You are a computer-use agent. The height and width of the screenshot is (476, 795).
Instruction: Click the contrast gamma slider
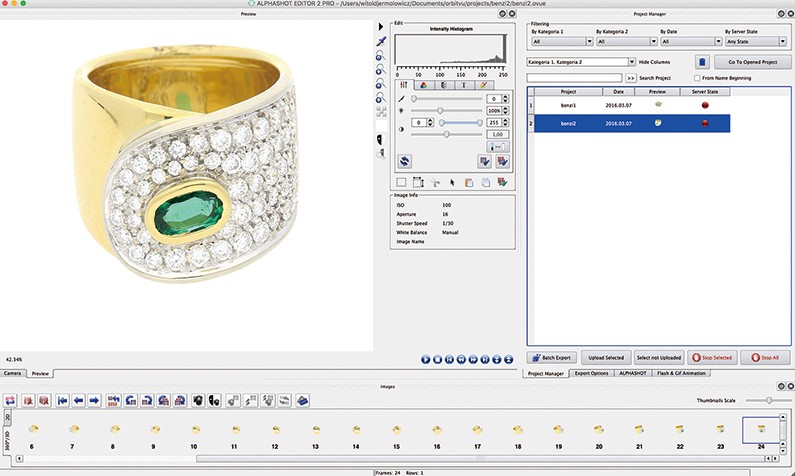point(446,134)
